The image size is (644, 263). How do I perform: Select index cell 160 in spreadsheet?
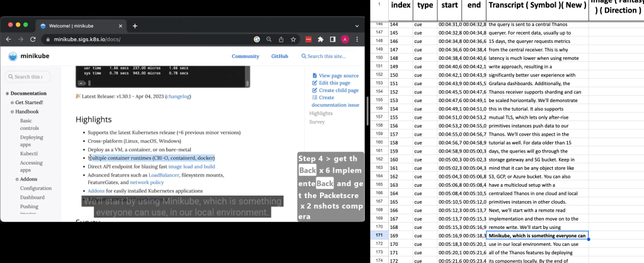[x=400, y=160]
